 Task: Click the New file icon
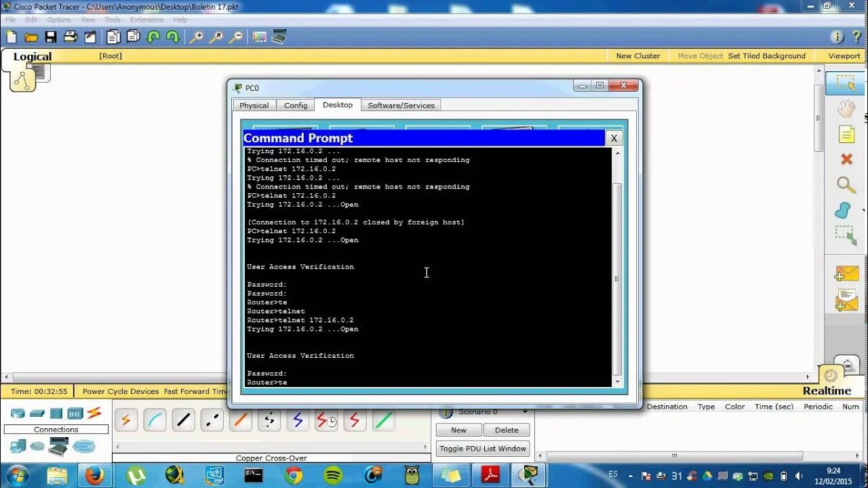[12, 37]
